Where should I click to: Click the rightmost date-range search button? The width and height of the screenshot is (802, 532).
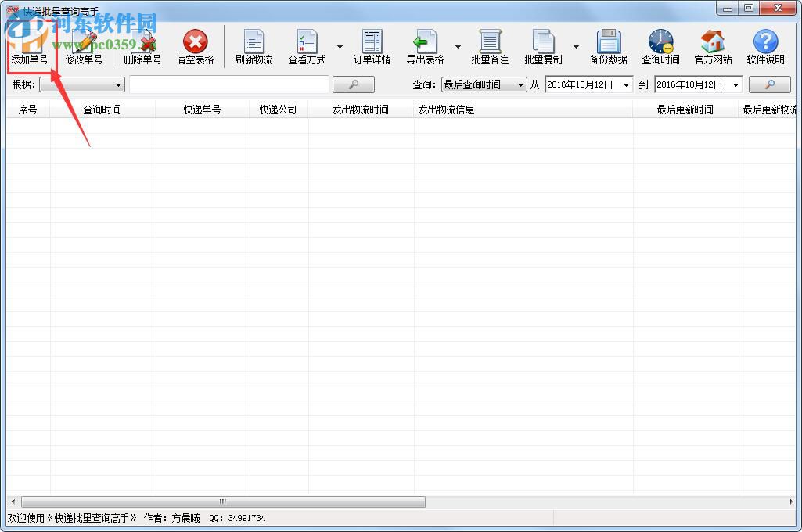770,84
